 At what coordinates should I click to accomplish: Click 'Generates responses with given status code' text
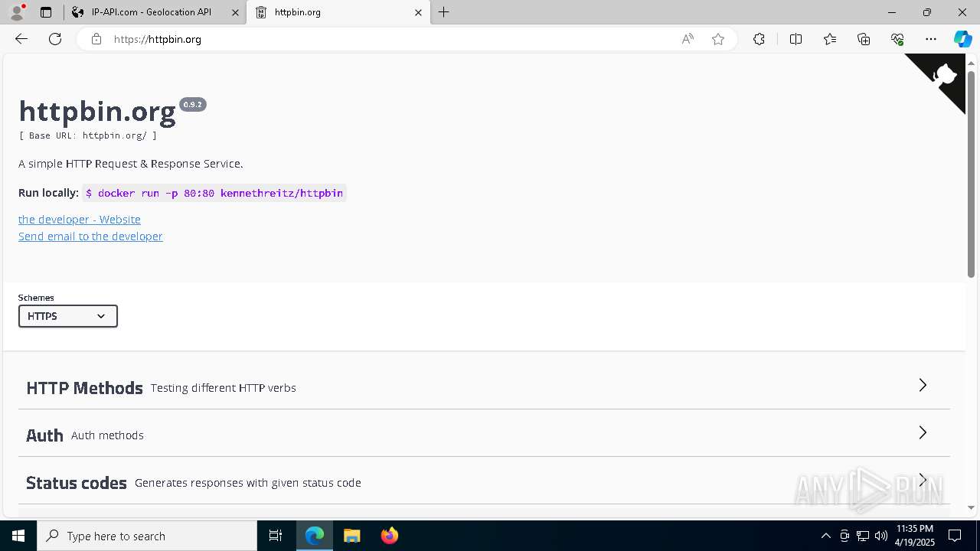[x=248, y=483]
